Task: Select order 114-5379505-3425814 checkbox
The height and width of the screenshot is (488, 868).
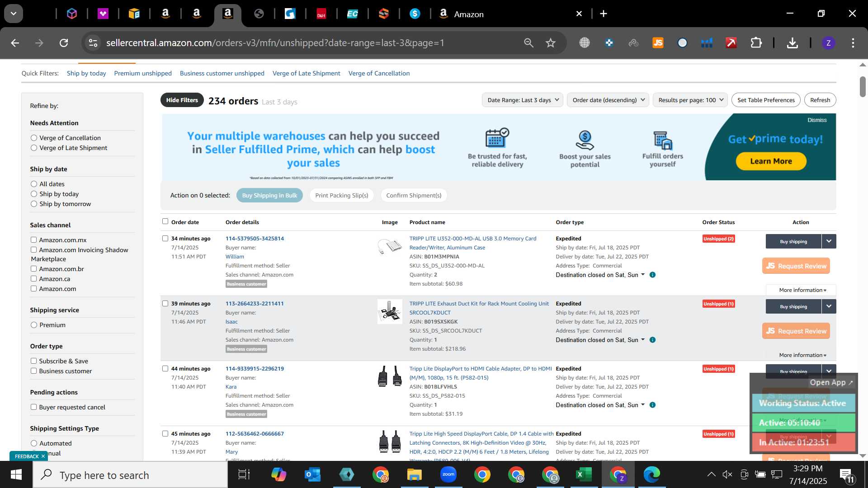Action: point(165,239)
